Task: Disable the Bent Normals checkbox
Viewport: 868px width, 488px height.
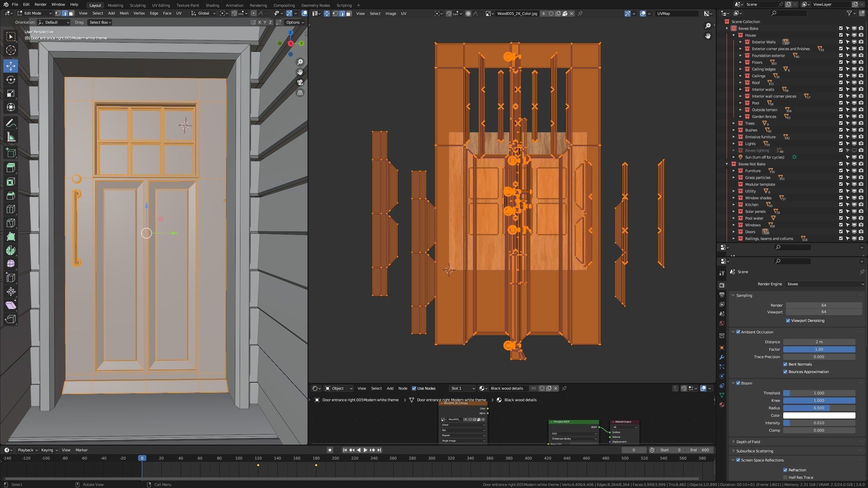Action: (x=785, y=364)
